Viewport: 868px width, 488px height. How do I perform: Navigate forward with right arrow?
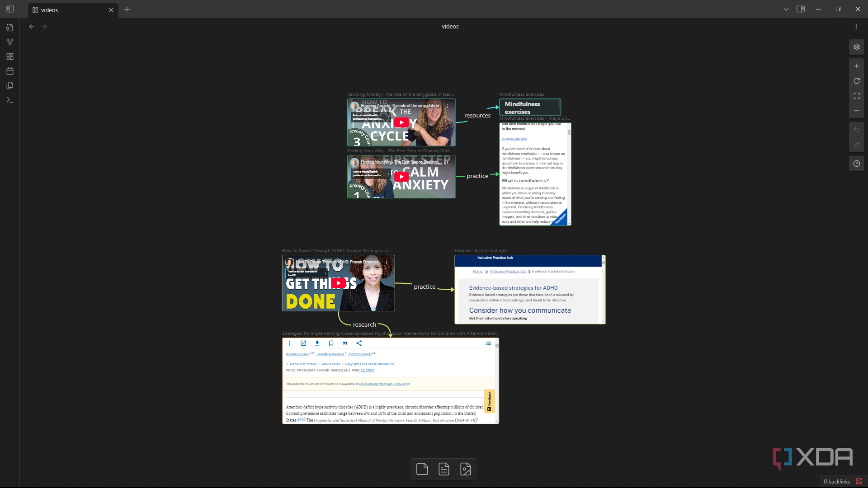pos(44,27)
